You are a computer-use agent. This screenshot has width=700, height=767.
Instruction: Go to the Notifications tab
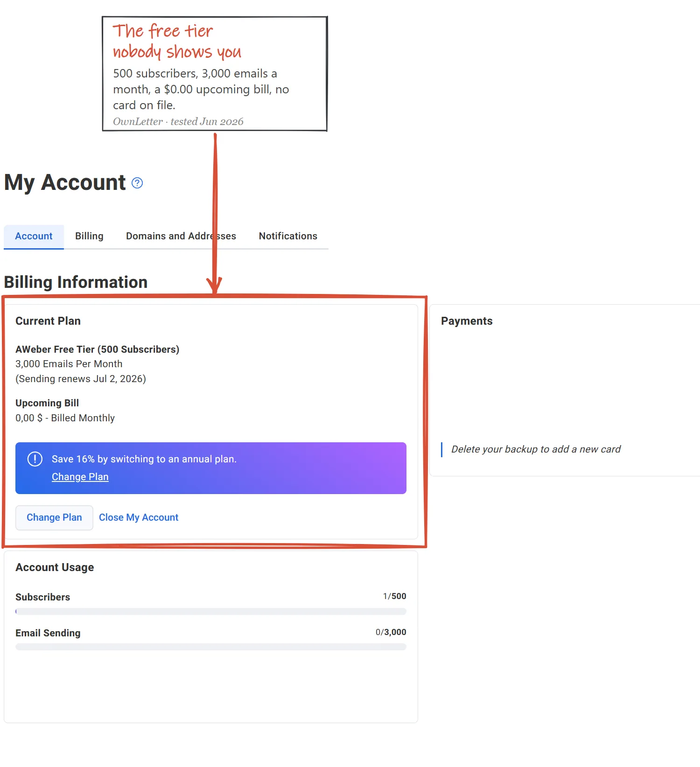(288, 236)
